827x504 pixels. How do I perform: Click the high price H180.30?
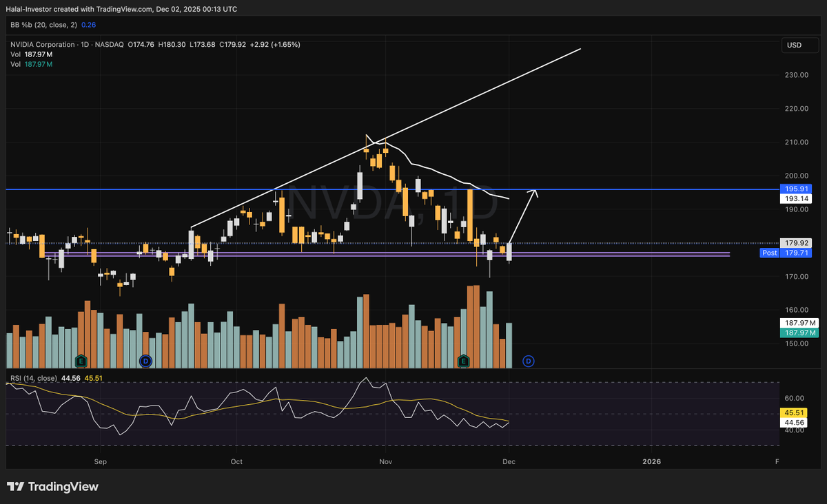click(172, 44)
